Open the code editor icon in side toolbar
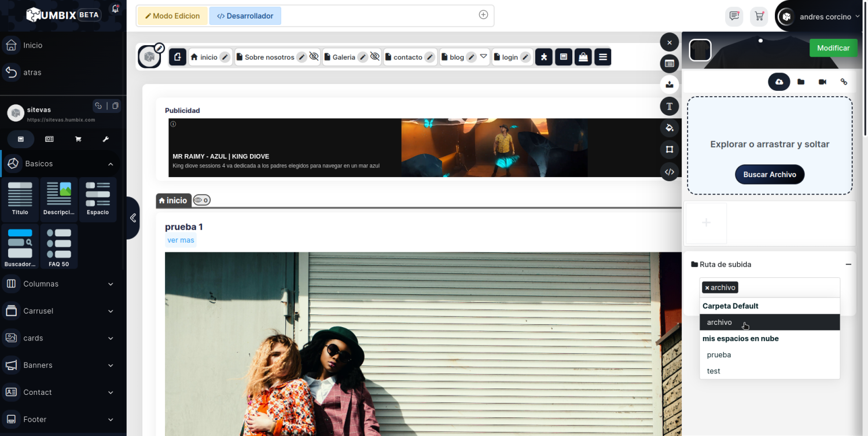 click(670, 171)
